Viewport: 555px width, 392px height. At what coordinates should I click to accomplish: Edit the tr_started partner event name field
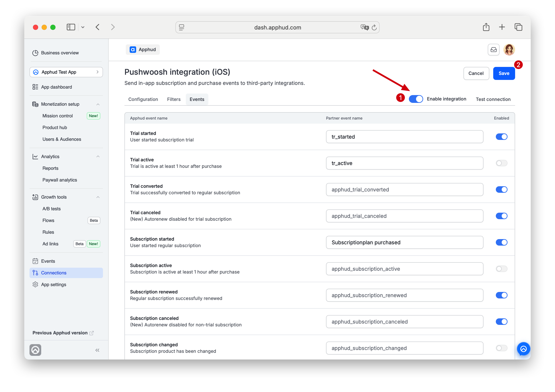pos(404,137)
